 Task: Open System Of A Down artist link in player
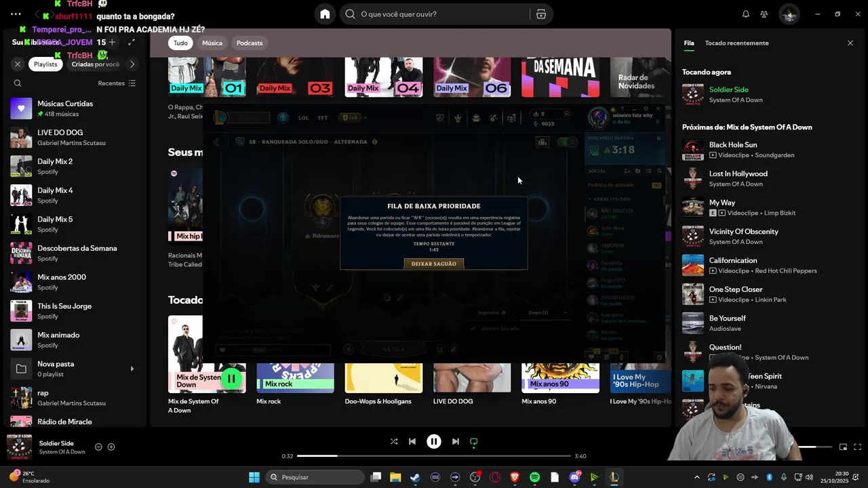coord(62,452)
